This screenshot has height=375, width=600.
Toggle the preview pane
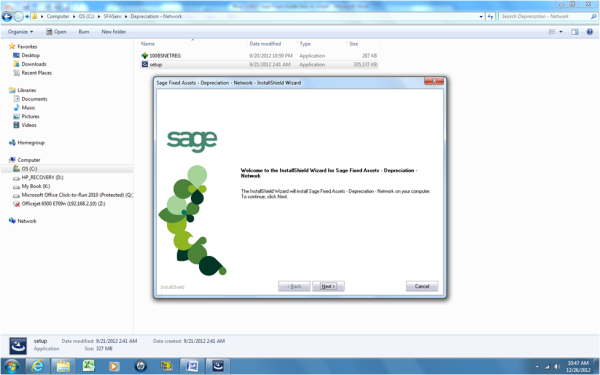click(575, 32)
